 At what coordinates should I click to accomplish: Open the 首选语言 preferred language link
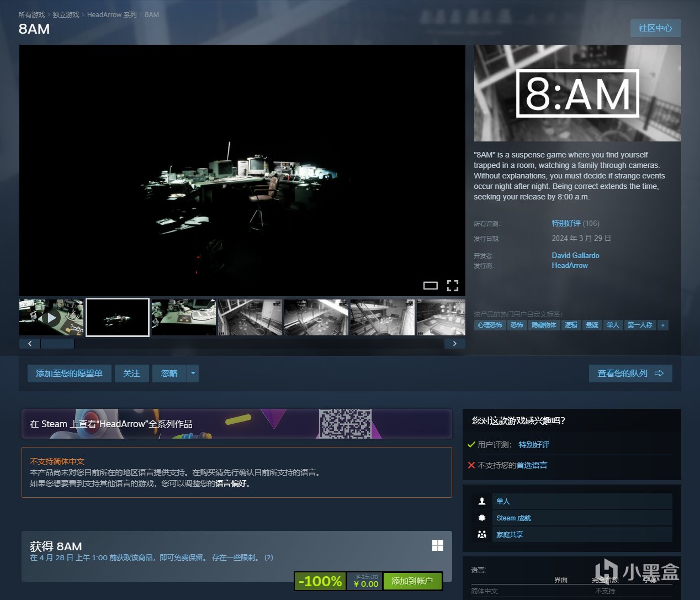pos(532,465)
